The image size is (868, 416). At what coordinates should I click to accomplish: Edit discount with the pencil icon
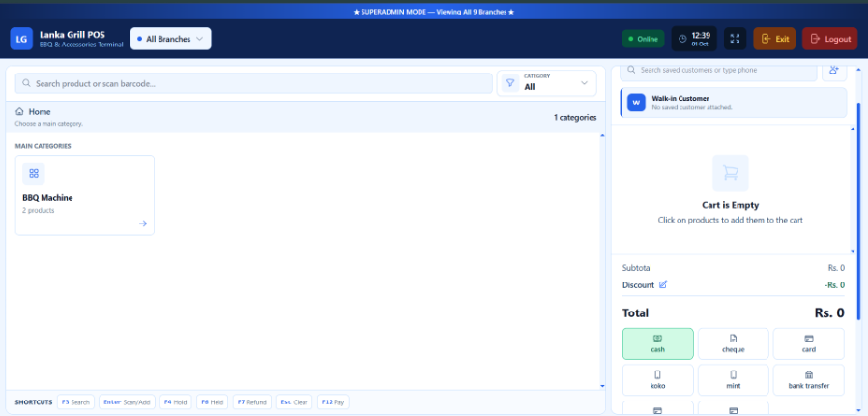tap(663, 284)
